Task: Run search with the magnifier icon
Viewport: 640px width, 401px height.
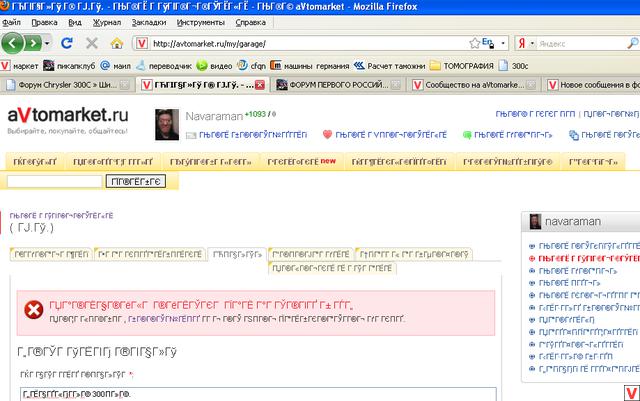Action: (x=633, y=43)
